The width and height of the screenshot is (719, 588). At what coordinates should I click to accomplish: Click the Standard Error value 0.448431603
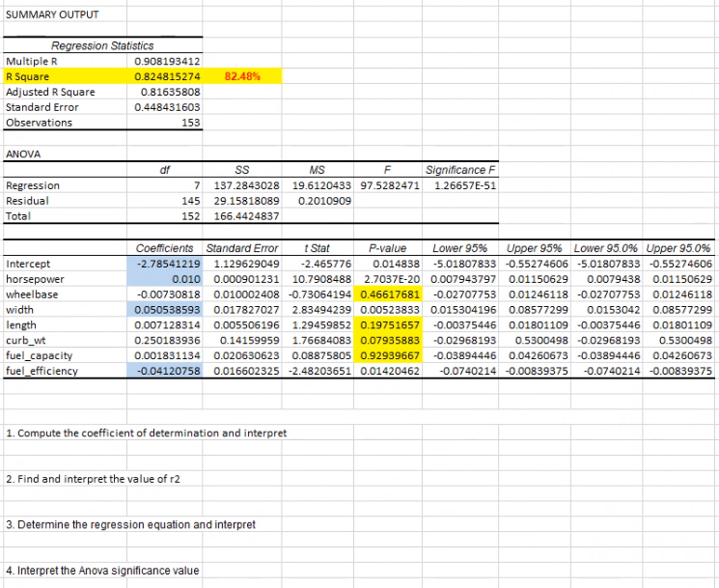pyautogui.click(x=167, y=107)
